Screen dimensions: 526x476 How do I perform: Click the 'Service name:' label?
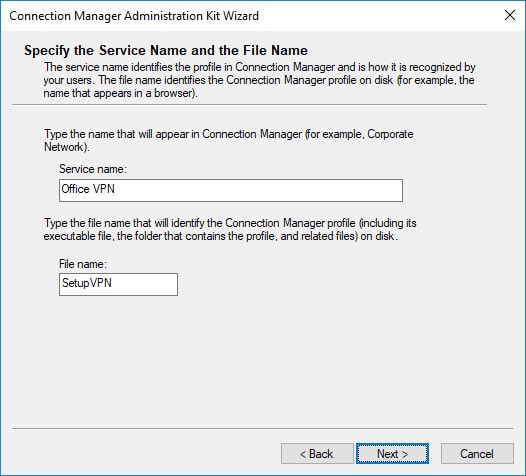[93, 169]
